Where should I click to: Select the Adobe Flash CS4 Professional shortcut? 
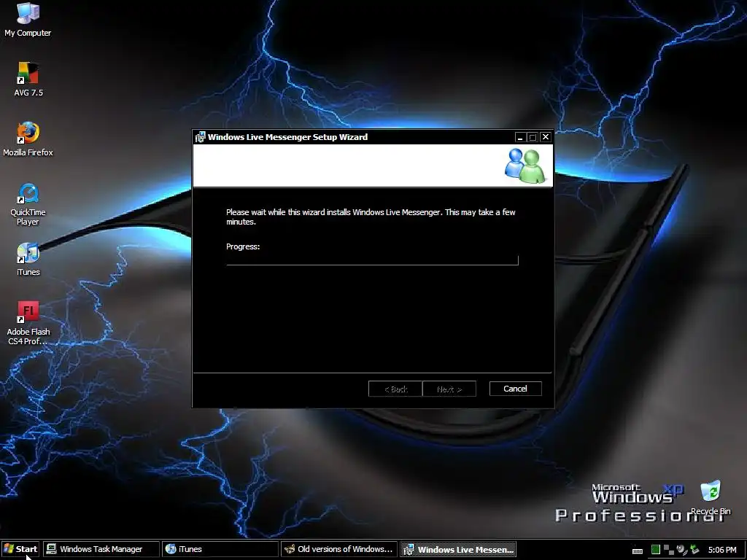tap(28, 323)
